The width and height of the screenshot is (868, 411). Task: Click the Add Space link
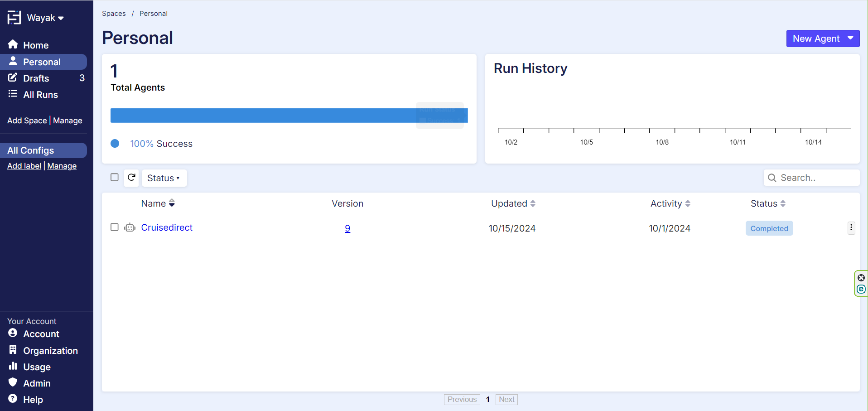pyautogui.click(x=27, y=121)
